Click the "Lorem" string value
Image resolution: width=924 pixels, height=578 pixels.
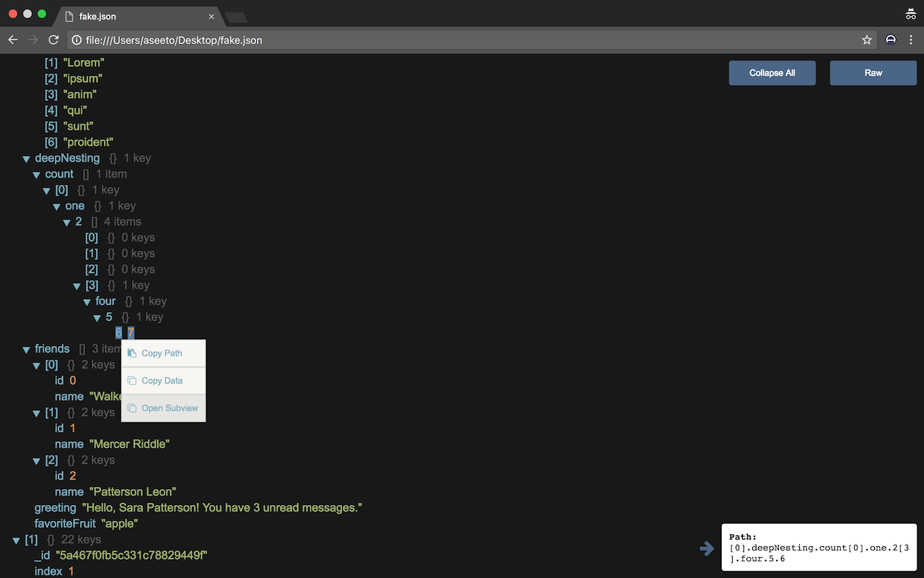84,63
